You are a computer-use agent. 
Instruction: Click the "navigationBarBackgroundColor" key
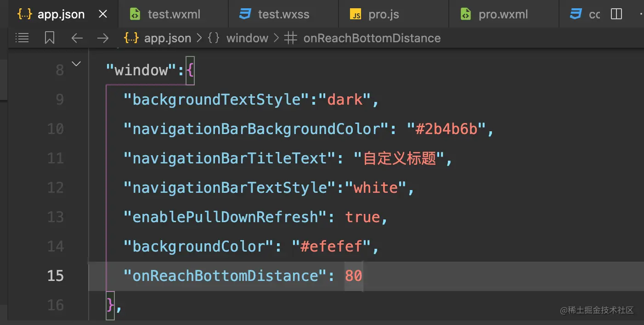[257, 129]
